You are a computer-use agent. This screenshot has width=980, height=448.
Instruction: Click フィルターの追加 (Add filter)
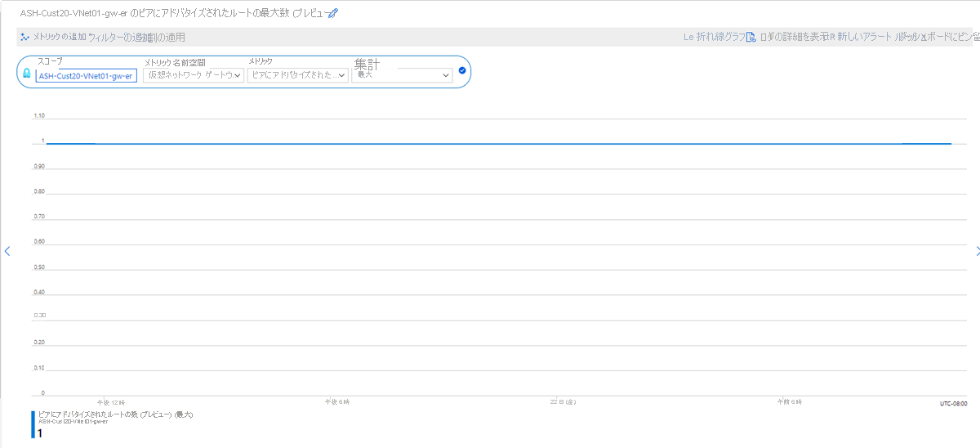coord(119,37)
